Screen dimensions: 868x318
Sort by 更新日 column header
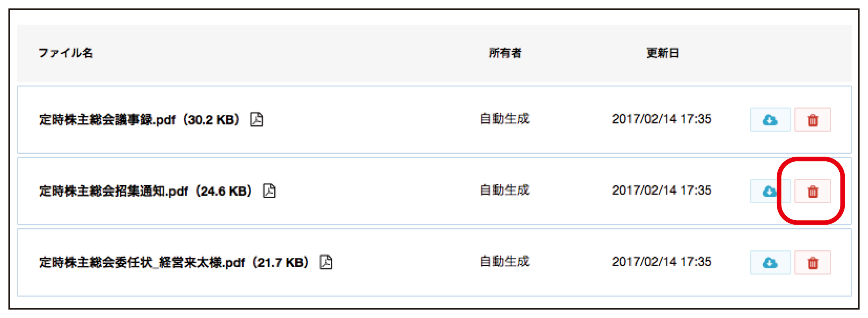click(663, 53)
